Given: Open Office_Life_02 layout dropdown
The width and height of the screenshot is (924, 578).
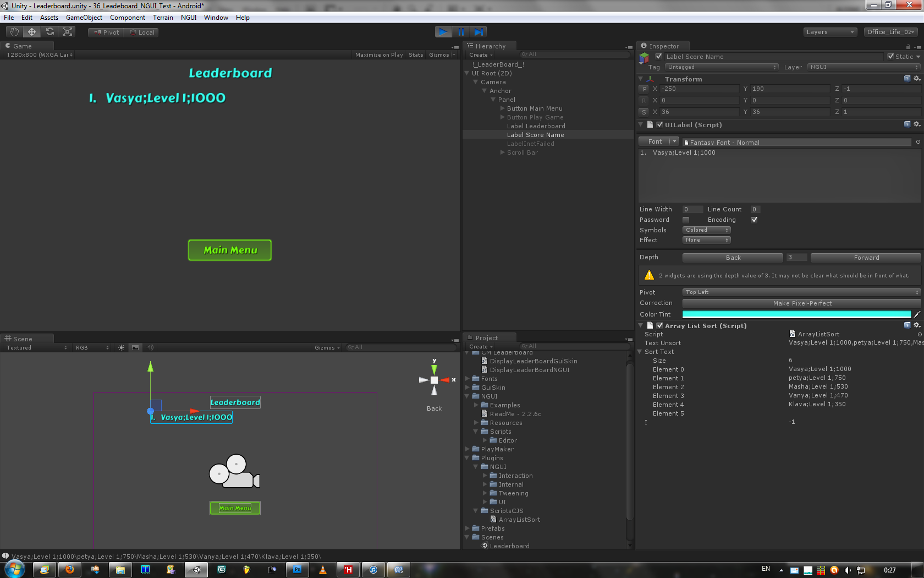Looking at the screenshot, I should (890, 32).
